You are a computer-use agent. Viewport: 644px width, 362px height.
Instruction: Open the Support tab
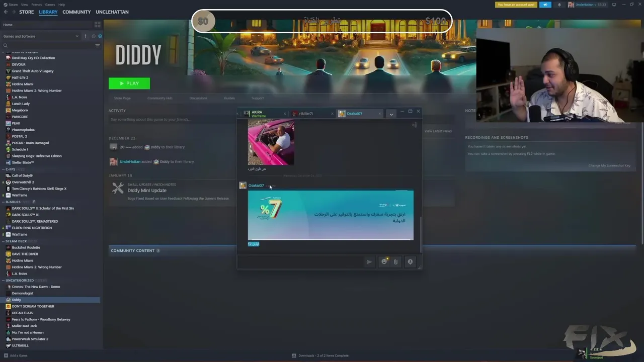258,98
